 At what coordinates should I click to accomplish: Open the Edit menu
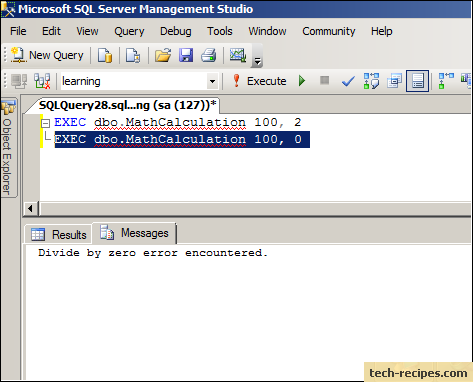tap(51, 31)
